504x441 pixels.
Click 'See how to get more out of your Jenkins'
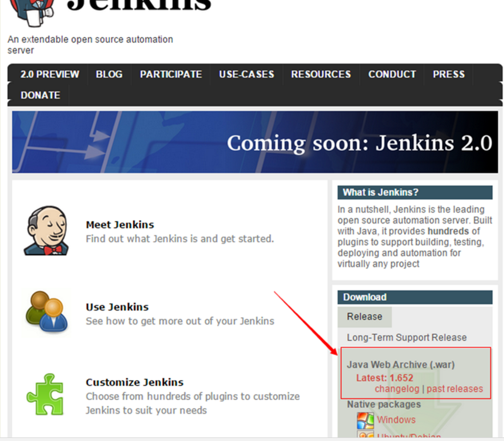pos(180,321)
